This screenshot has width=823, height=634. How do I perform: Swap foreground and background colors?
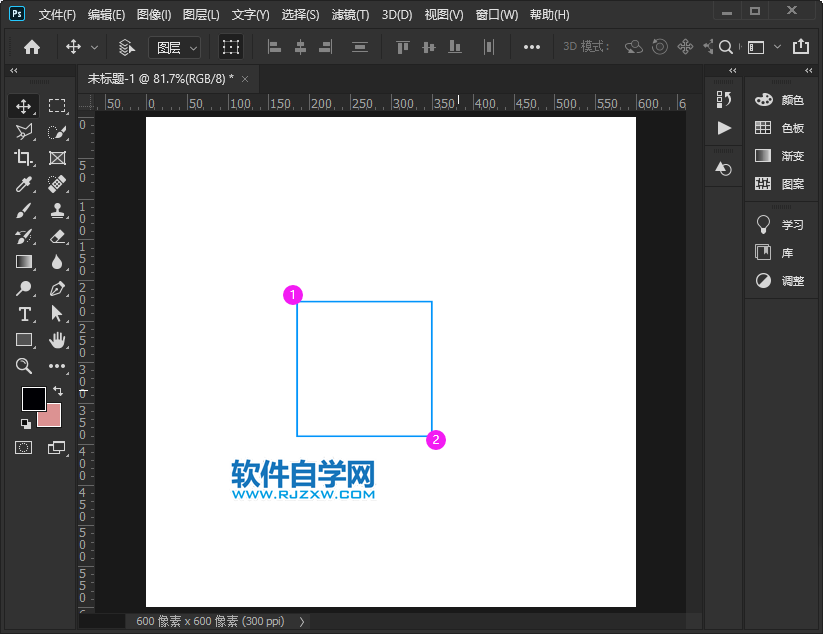(x=57, y=390)
